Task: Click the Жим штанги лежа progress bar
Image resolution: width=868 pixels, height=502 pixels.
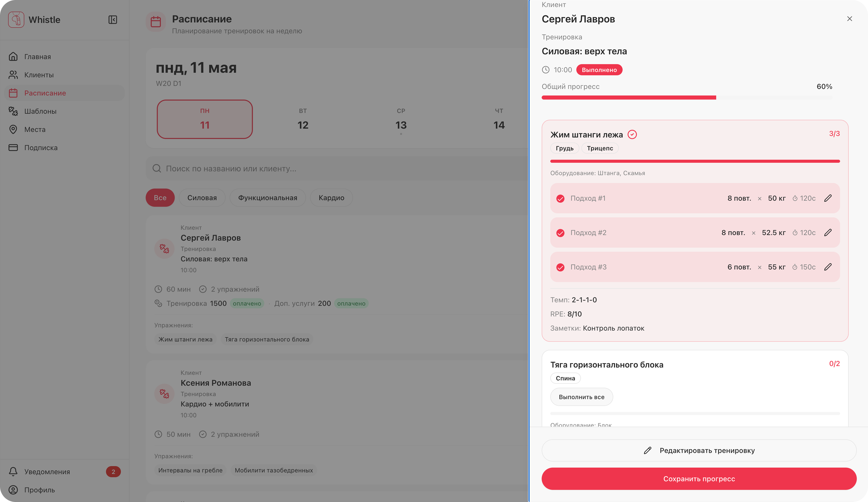Action: point(695,161)
